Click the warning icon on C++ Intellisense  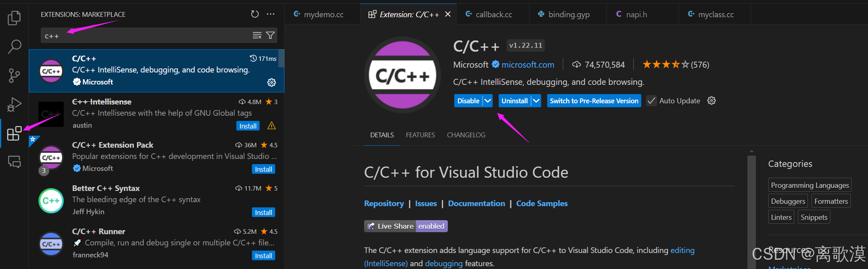(272, 126)
